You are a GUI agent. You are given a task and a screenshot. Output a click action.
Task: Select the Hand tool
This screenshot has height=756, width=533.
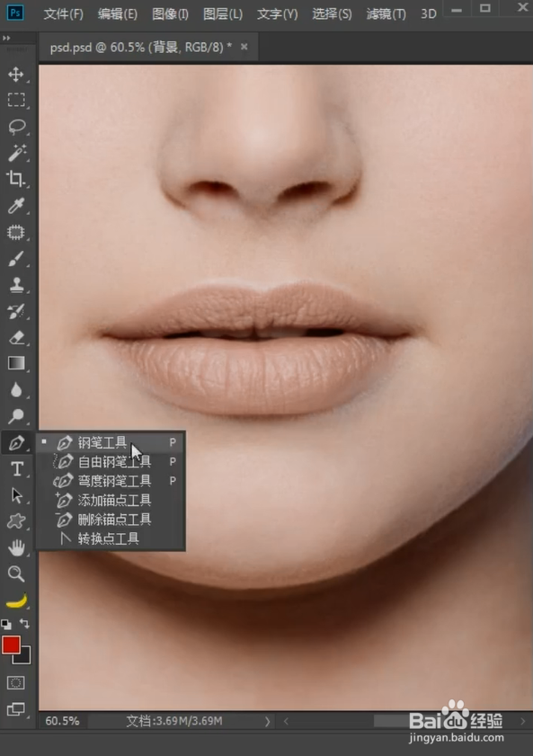(16, 547)
